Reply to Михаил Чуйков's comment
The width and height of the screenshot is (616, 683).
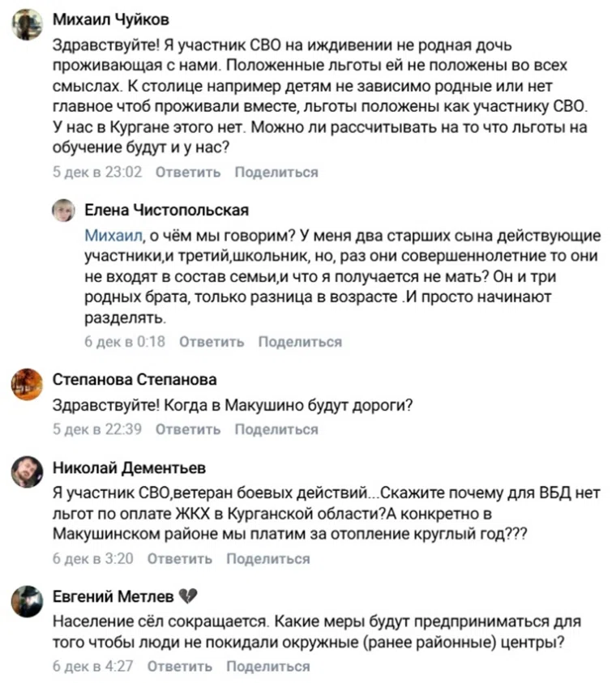click(x=188, y=172)
